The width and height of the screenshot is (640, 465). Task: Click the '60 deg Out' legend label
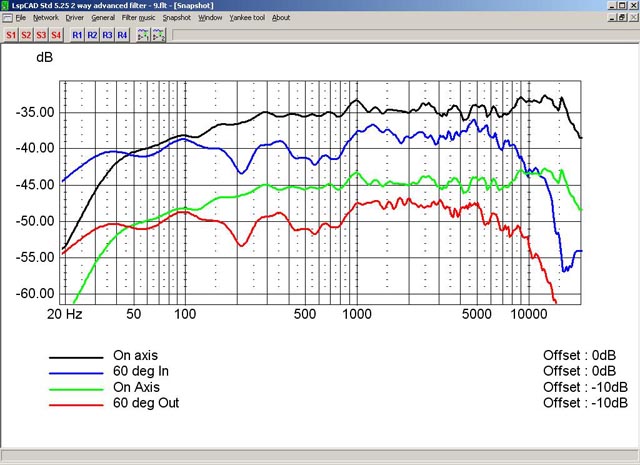pyautogui.click(x=146, y=403)
